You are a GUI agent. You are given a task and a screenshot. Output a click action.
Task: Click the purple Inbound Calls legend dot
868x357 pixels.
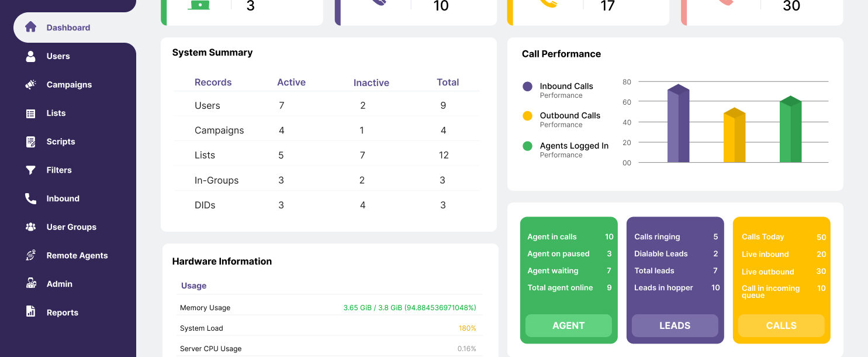point(527,87)
